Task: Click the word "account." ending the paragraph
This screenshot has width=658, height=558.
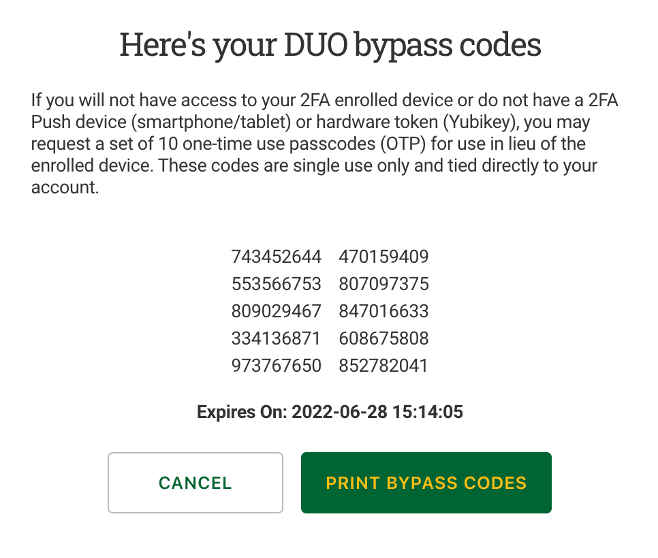Action: pyautogui.click(x=65, y=188)
